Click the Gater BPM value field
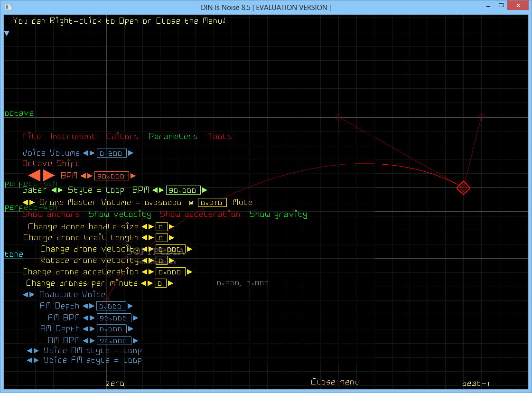The height and width of the screenshot is (393, 532). (183, 190)
